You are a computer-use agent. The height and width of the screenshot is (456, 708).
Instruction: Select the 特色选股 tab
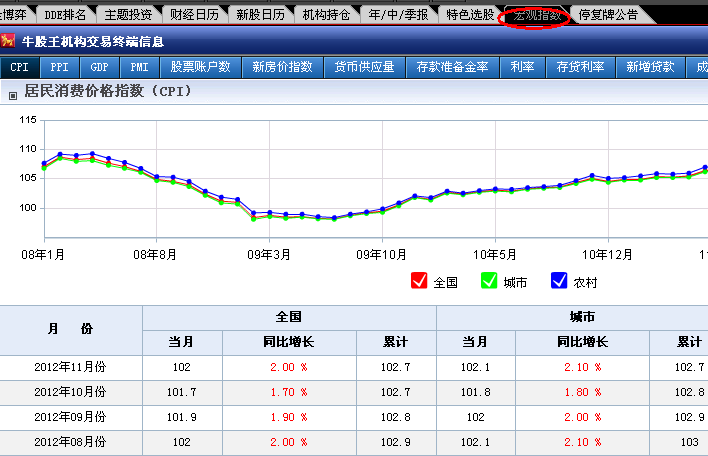tap(470, 15)
